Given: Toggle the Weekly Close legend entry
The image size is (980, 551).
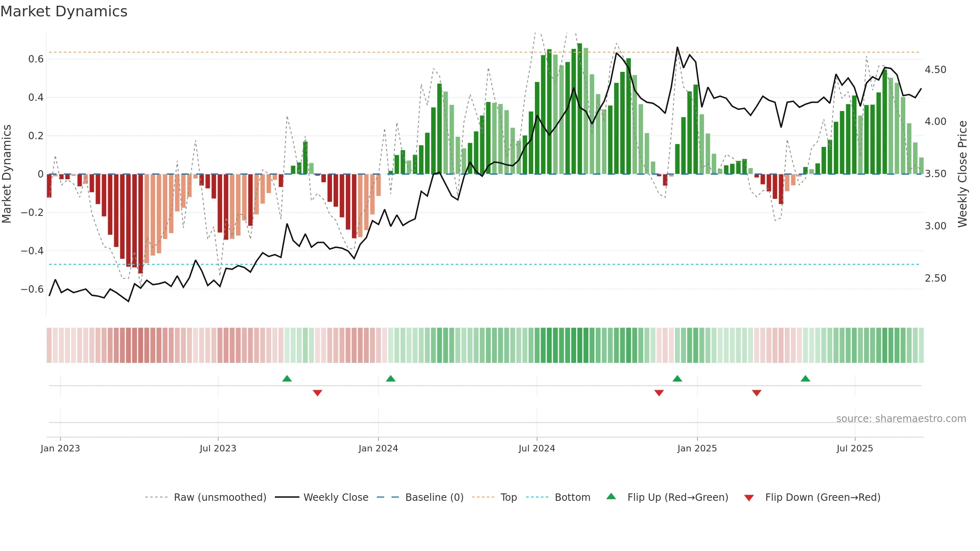Looking at the screenshot, I should point(322,497).
